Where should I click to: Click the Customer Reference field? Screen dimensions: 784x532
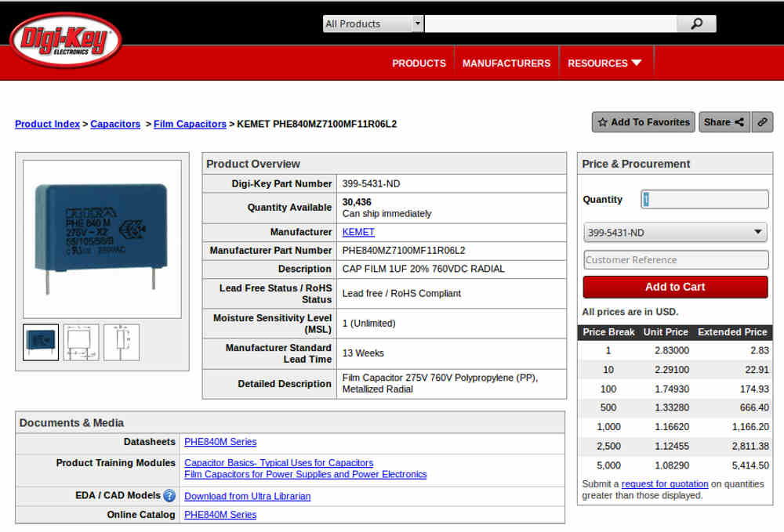point(676,260)
